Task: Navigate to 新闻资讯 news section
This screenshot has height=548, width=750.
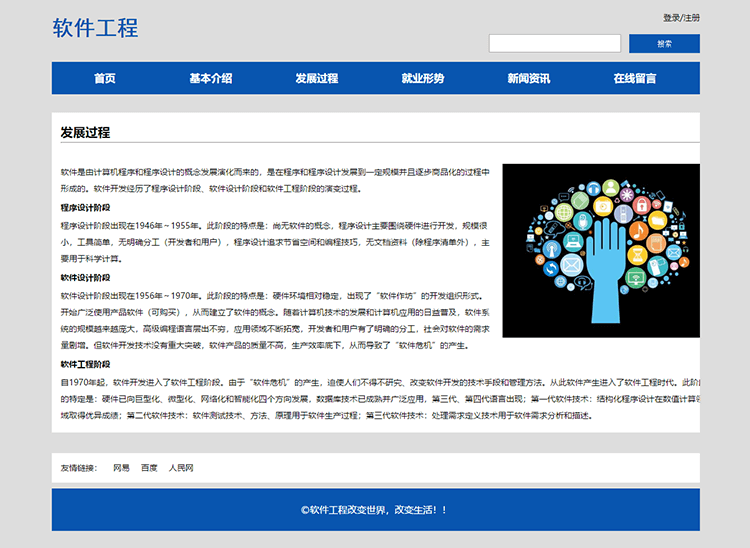Action: point(529,79)
